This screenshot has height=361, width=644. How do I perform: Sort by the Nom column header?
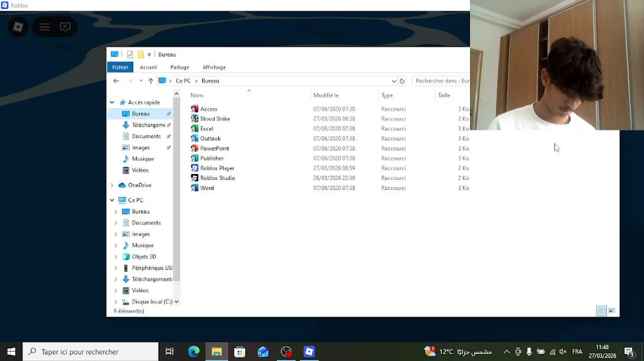pyautogui.click(x=249, y=95)
